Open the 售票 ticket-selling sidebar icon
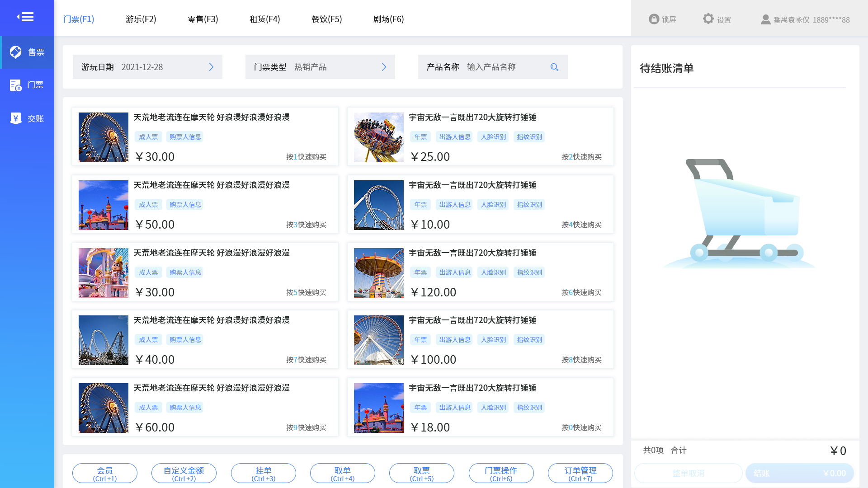 (x=16, y=52)
